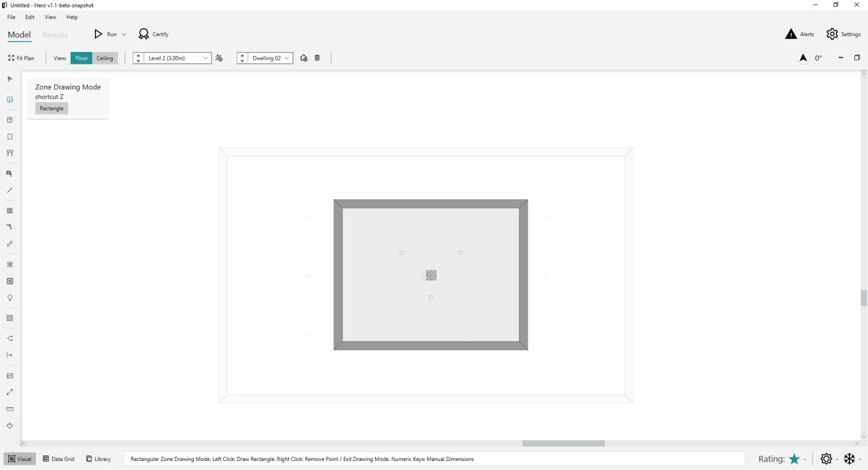The image size is (868, 470).
Task: Select the link tool in the left toolbar
Action: point(10,243)
